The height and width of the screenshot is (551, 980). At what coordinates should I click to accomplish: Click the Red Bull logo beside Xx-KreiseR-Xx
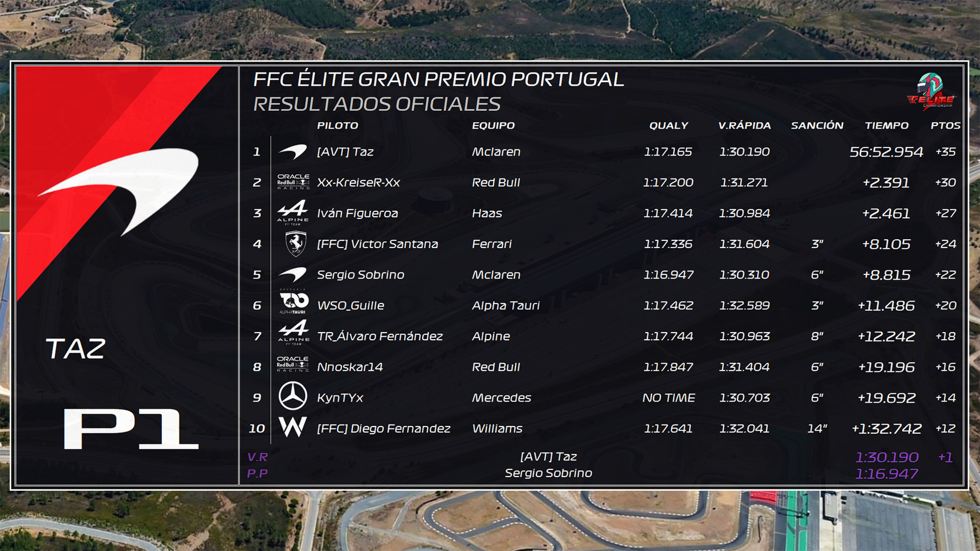coord(293,182)
